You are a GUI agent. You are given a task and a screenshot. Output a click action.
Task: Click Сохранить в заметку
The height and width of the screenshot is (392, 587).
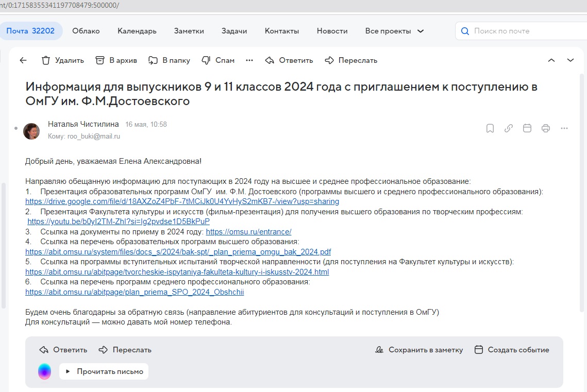(x=419, y=350)
